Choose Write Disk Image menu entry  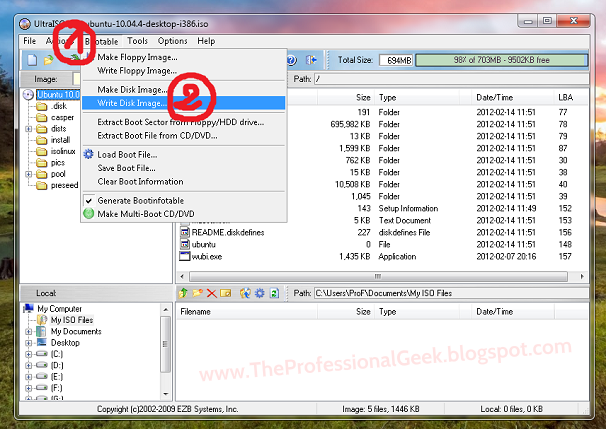tap(183, 103)
